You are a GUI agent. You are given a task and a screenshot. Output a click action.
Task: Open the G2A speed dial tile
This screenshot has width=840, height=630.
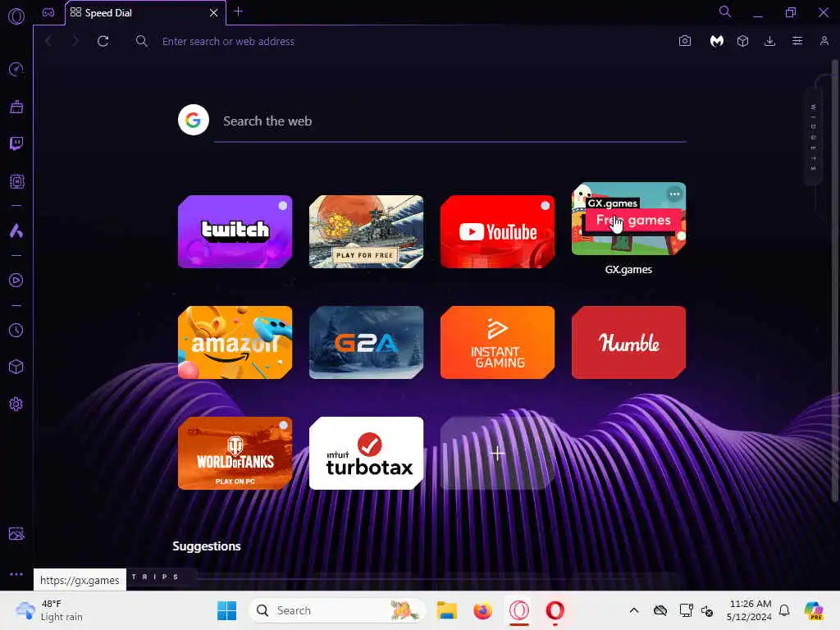(367, 342)
